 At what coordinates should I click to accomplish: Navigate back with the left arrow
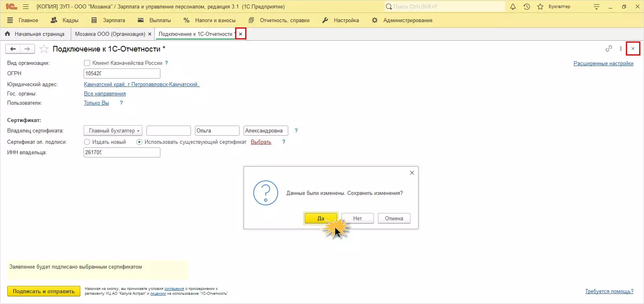click(x=13, y=49)
